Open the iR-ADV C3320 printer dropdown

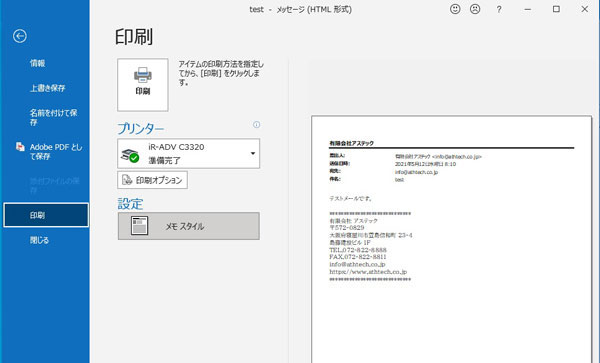coord(189,153)
